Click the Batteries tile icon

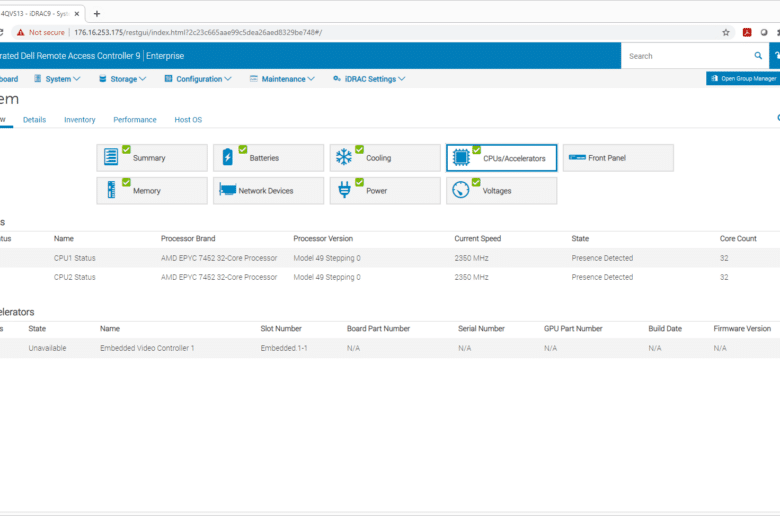coord(227,156)
